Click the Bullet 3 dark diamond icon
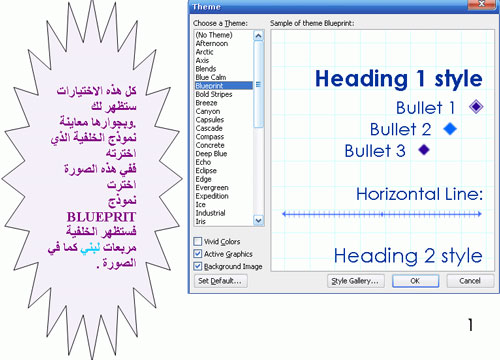 click(424, 150)
